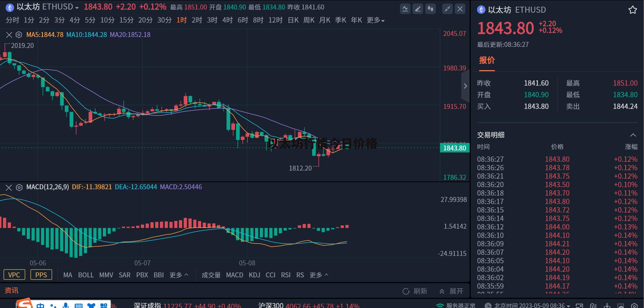Open 更多 dropdown after 年K timeframe
The image size is (644, 308).
tap(376, 20)
